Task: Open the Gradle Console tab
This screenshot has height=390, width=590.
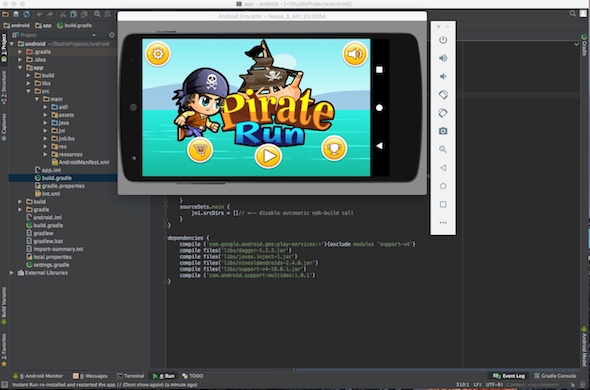Action: [555, 376]
